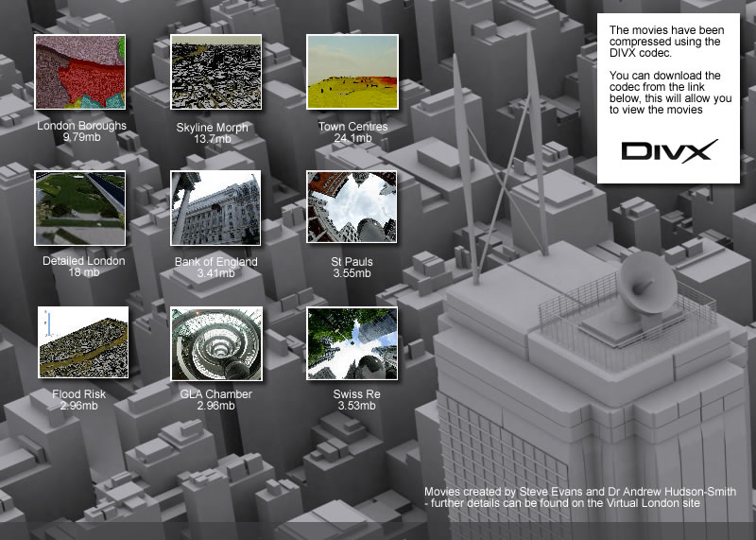Click the 'Bank of England' caption text
Image resolution: width=756 pixels, height=540 pixels.
(216, 262)
